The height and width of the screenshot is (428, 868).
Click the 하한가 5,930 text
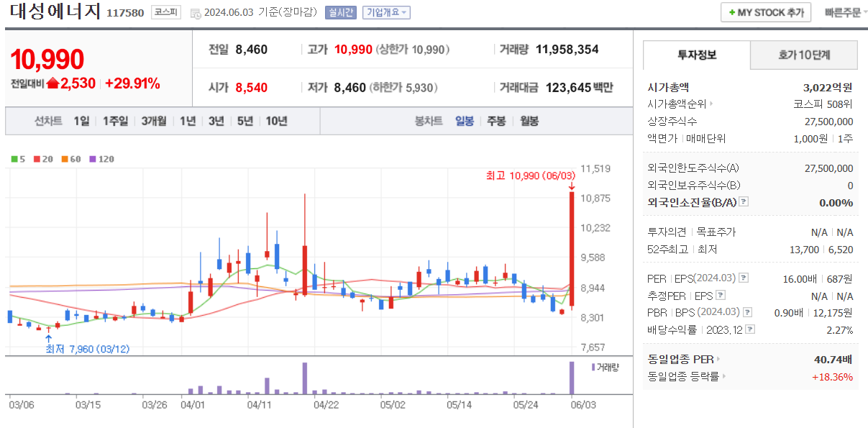(403, 88)
